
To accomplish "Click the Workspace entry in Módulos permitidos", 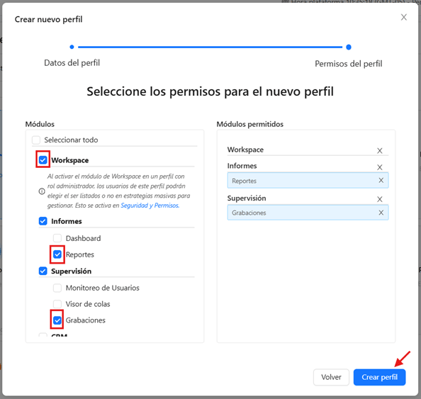I will click(x=245, y=150).
